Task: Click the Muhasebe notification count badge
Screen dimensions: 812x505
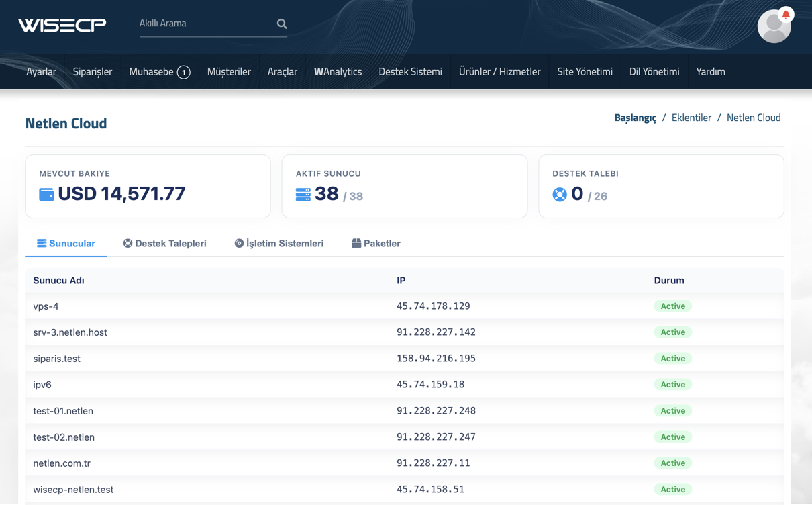Action: click(183, 72)
